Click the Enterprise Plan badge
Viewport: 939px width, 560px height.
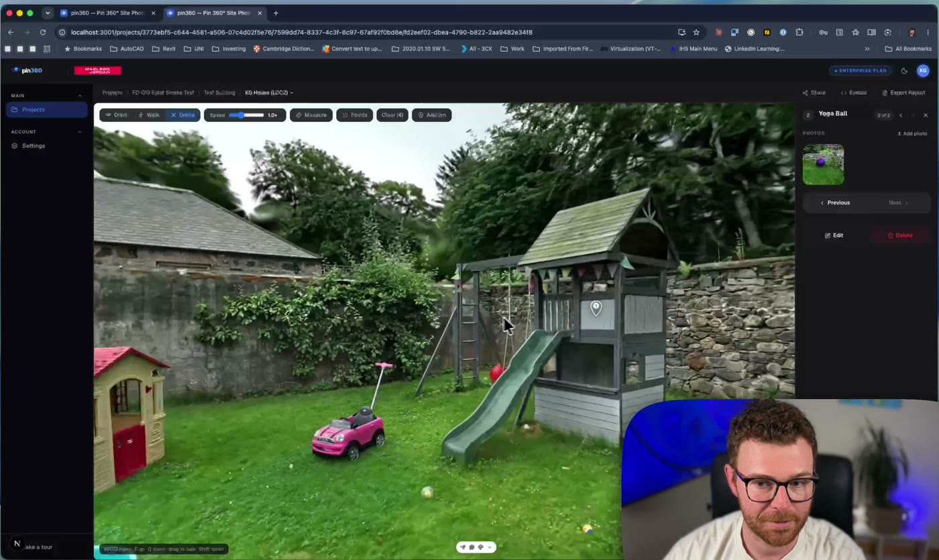861,70
